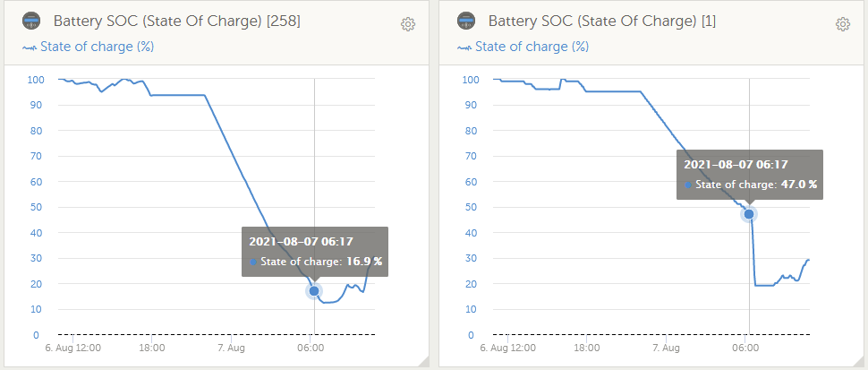The image size is (868, 370).
Task: Click battery monitor icon in [1] widget header
Action: tap(466, 22)
